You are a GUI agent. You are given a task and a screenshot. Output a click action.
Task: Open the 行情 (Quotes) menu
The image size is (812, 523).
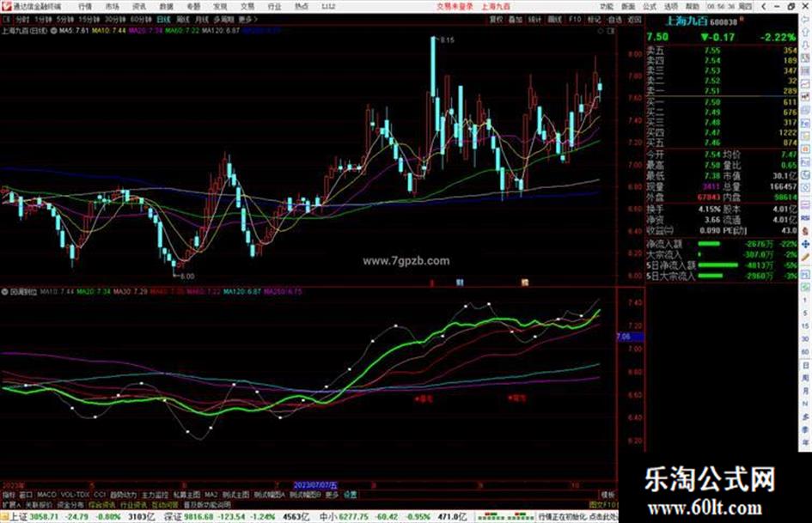tap(85, 7)
